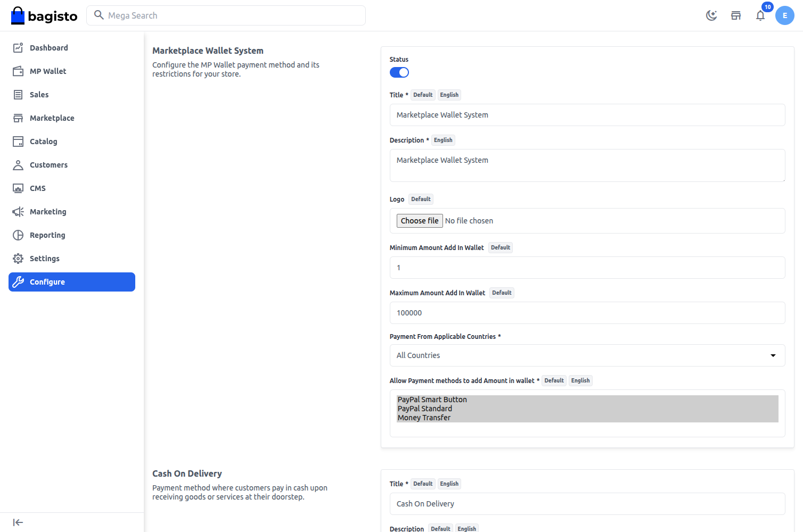The width and height of the screenshot is (803, 532).
Task: Toggle dark mode with the moon icon
Action: [x=711, y=15]
